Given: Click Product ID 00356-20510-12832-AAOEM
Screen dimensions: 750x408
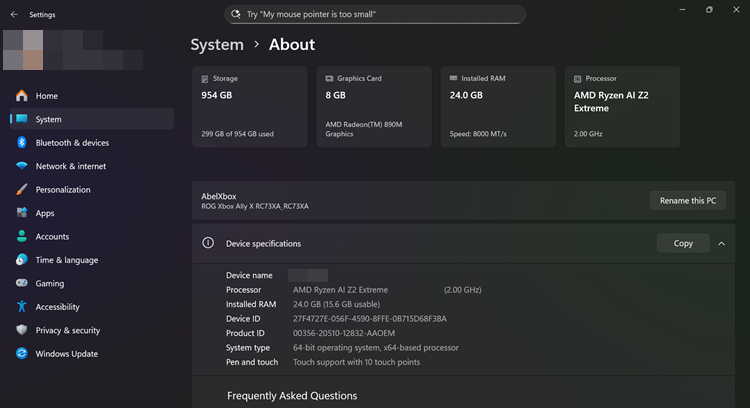Looking at the screenshot, I should tap(344, 333).
